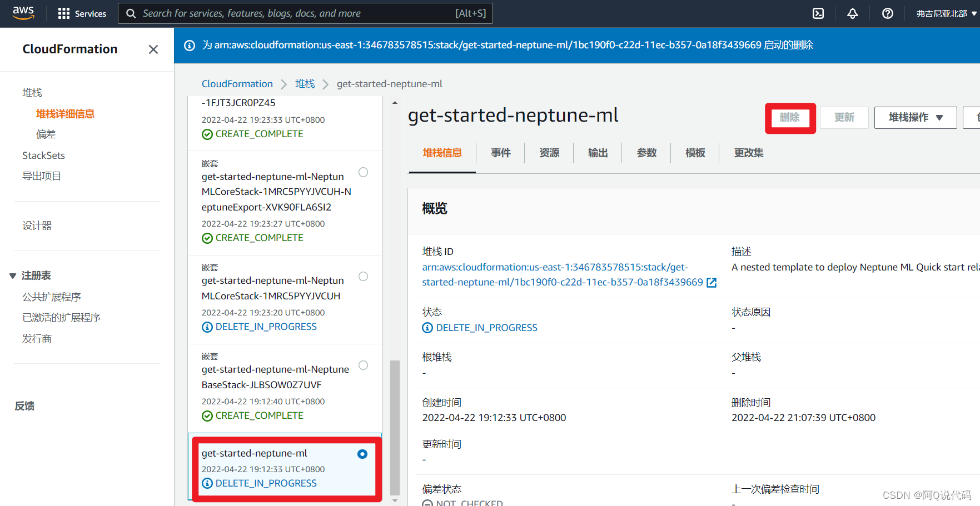Click info icon beside DELETE_IN_PROGRESS in overview

coord(427,328)
